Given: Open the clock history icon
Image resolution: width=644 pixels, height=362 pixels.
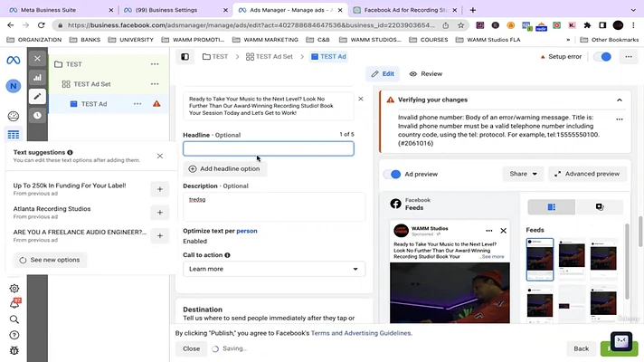Looking at the screenshot, I should click(x=37, y=115).
